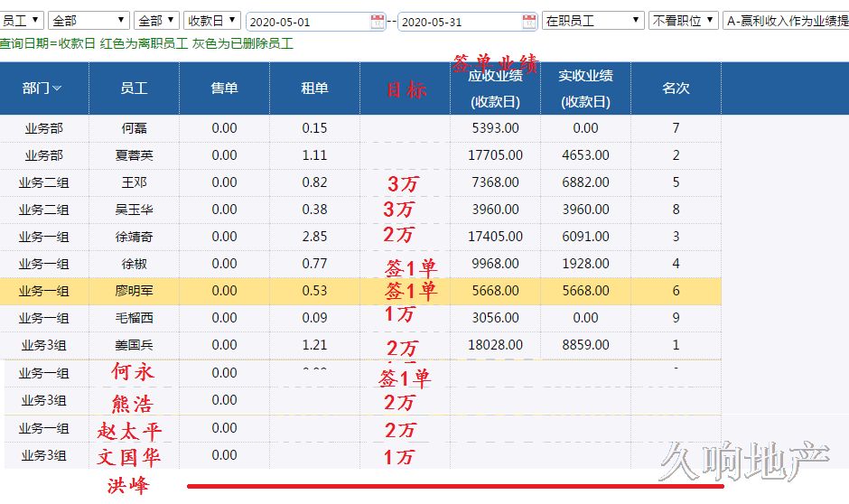Screen dimensions: 849x504
Task: Click 姜国兵's 应收业绩 value 18028.00
Action: [495, 345]
